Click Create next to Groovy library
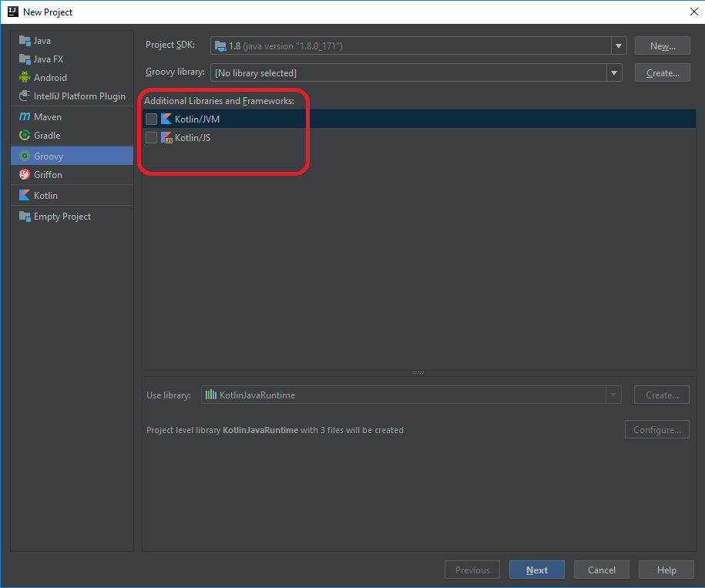705x588 pixels. [x=662, y=72]
